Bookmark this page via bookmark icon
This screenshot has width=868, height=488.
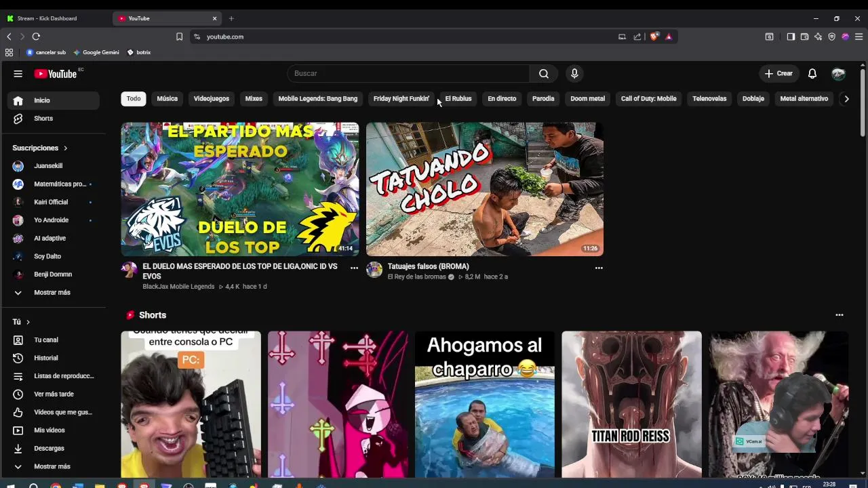tap(179, 37)
